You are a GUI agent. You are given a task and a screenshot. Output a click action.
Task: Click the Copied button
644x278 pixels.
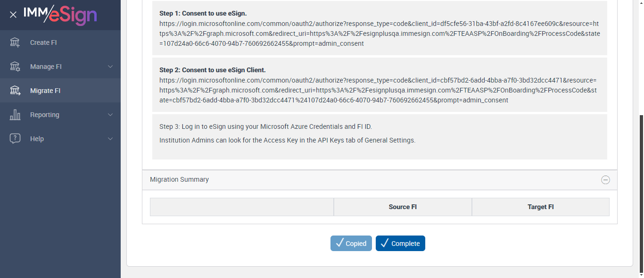351,244
